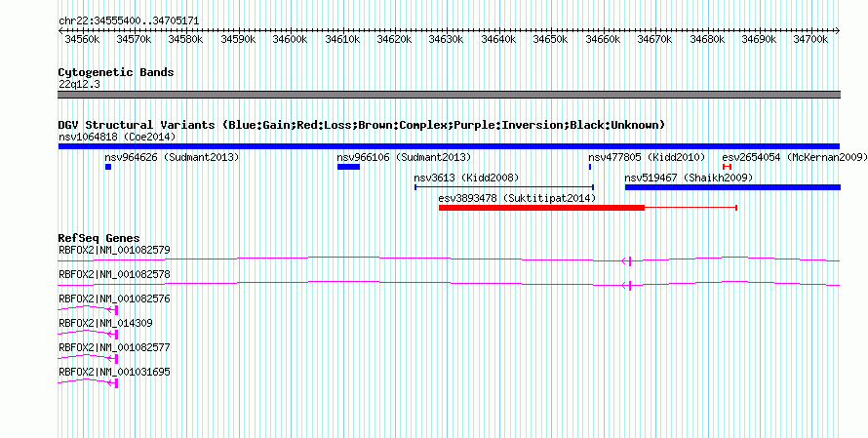Screen dimensions: 868x438
Task: Click the RBFOX2|NM_001082579 transcript label
Action: click(114, 251)
